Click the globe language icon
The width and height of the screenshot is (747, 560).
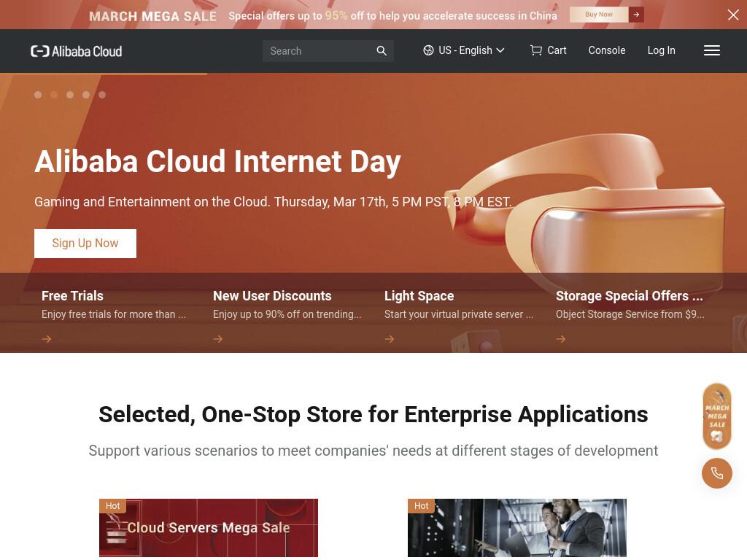tap(428, 50)
